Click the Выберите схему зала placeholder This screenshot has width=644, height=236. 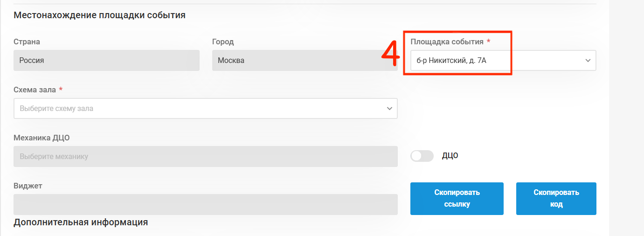tap(56, 108)
